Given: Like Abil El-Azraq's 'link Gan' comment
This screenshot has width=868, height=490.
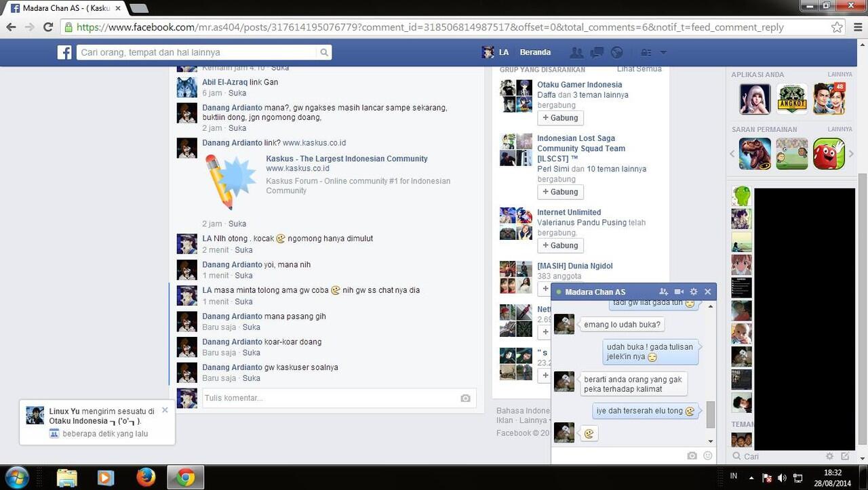Looking at the screenshot, I should coord(237,93).
